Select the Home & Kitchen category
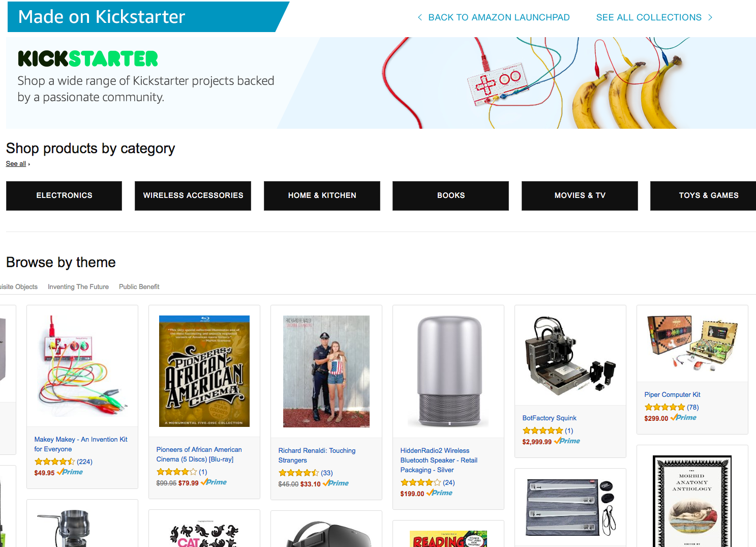The height and width of the screenshot is (547, 756). (322, 195)
